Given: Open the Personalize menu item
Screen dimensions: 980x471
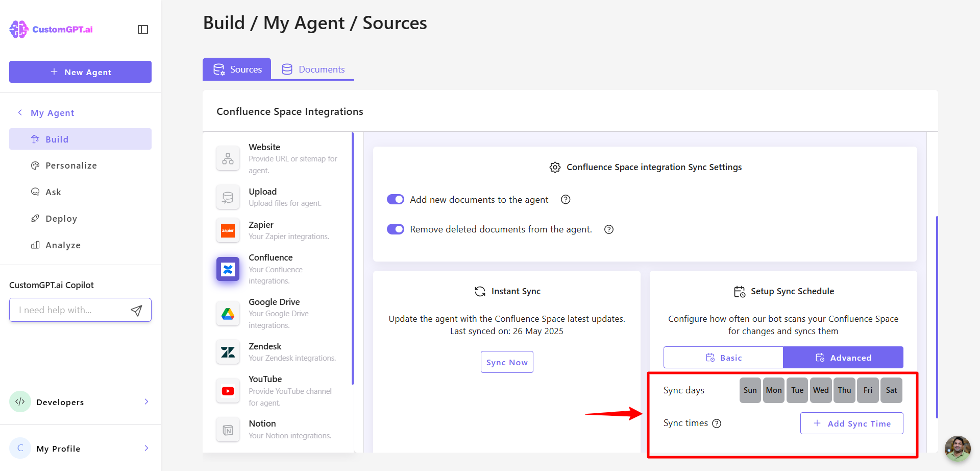Looking at the screenshot, I should tap(80, 166).
